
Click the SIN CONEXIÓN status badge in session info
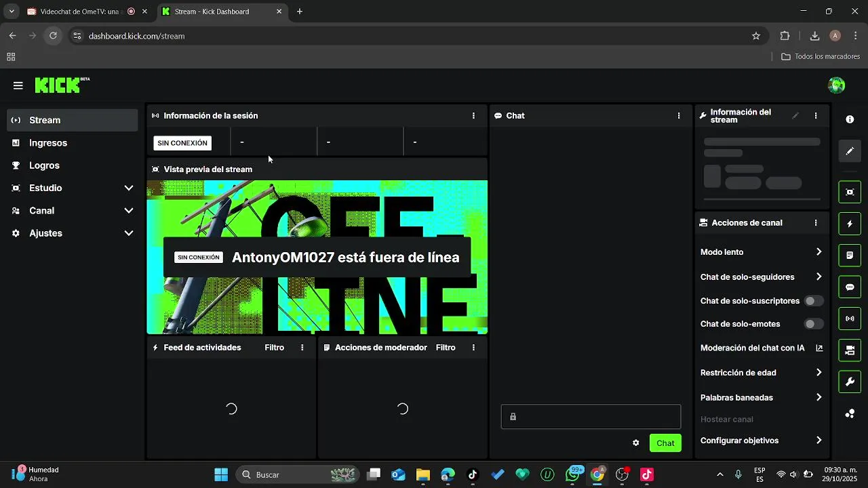coord(182,143)
